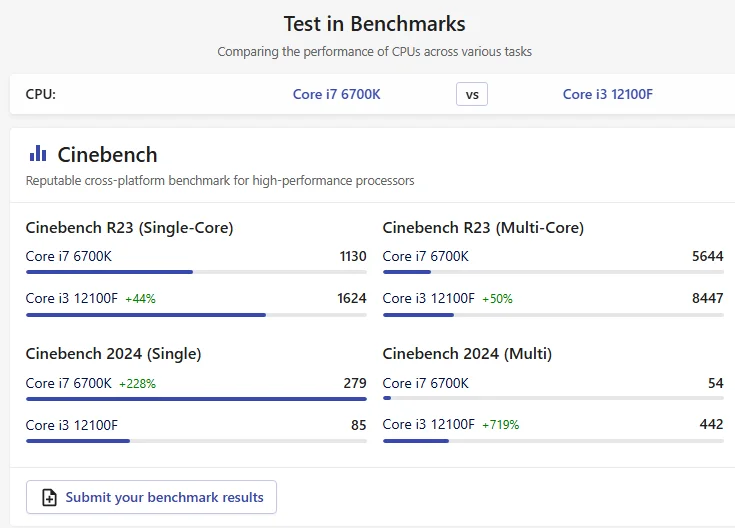Open the Core i3 12100F header link
Screen dimensions: 735x528
pyautogui.click(x=607, y=95)
